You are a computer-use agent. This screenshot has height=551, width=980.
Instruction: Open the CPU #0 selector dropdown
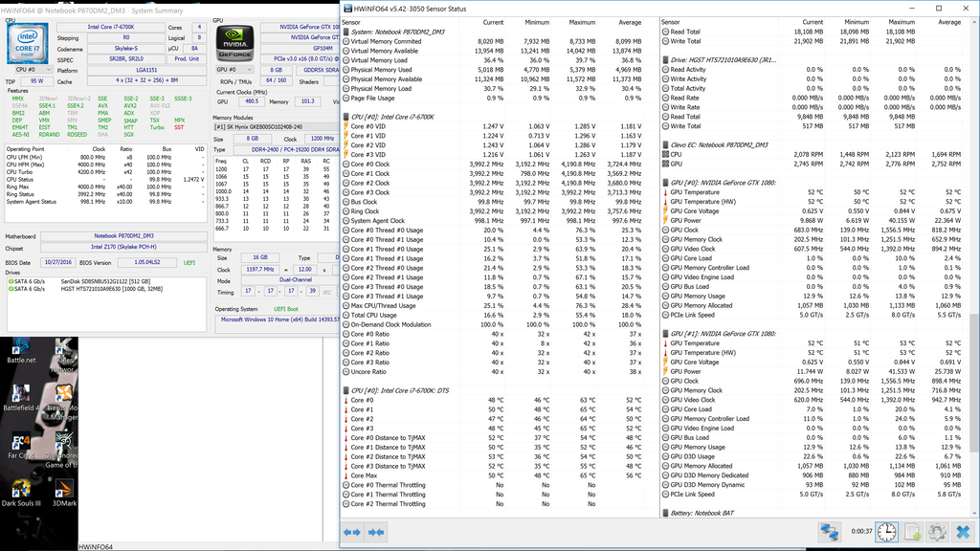[x=32, y=70]
